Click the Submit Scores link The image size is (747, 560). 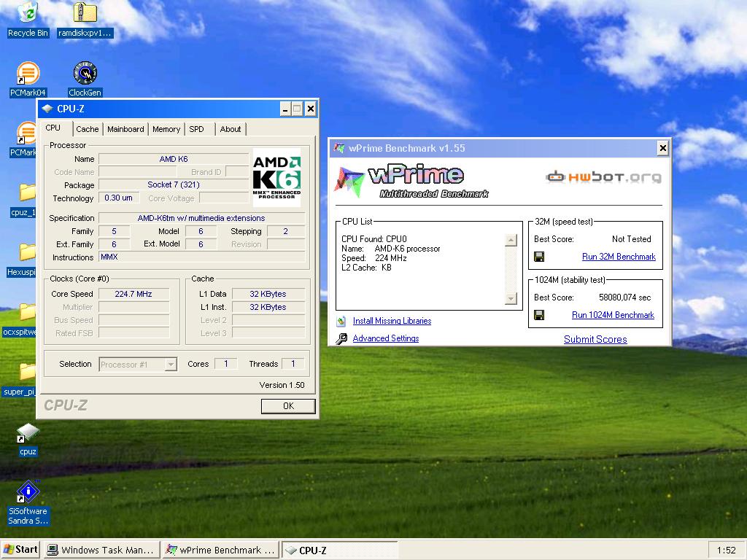pos(595,339)
